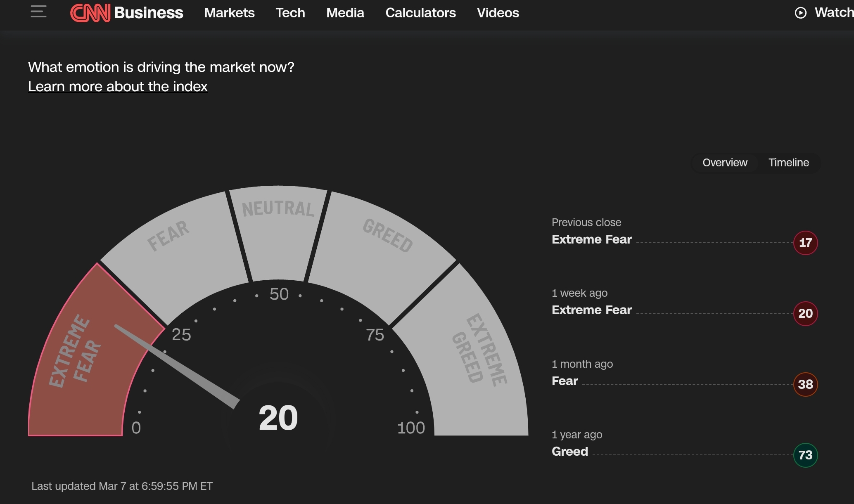This screenshot has height=504, width=854.
Task: Select the Overview tab
Action: (725, 163)
